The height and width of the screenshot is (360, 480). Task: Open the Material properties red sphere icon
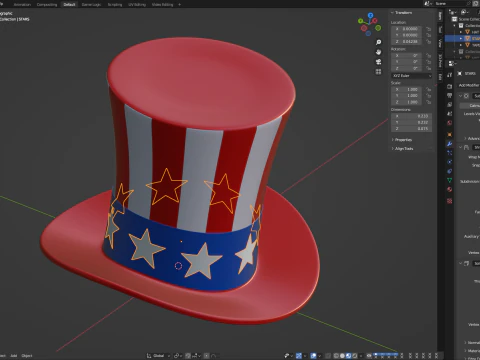(449, 189)
